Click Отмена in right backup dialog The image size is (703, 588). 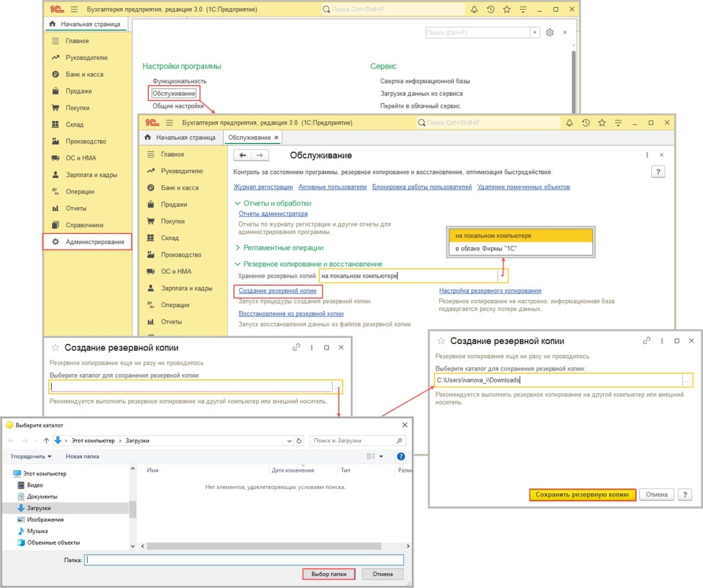click(x=656, y=494)
